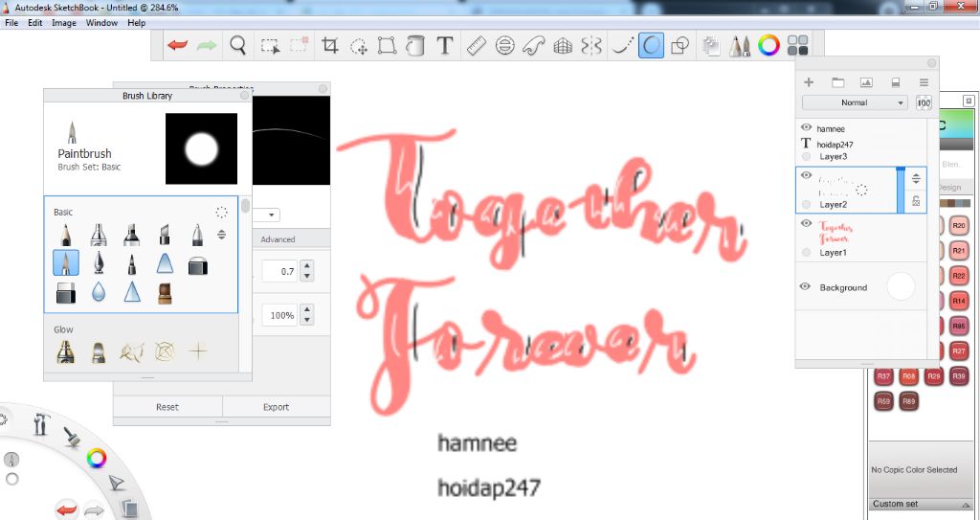Select the Transform tool
The image size is (980, 520).
pyautogui.click(x=388, y=46)
